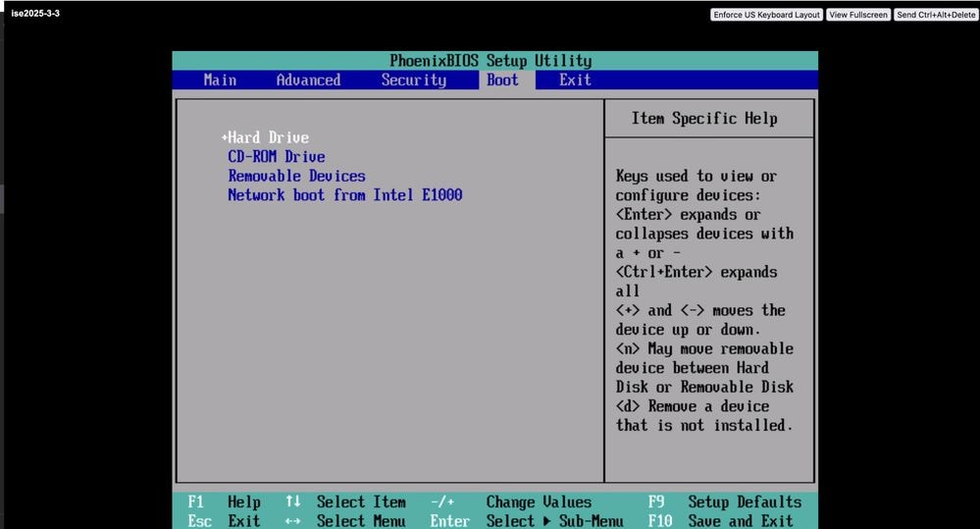The image size is (980, 529).
Task: Go to the Exit tab
Action: 575,80
